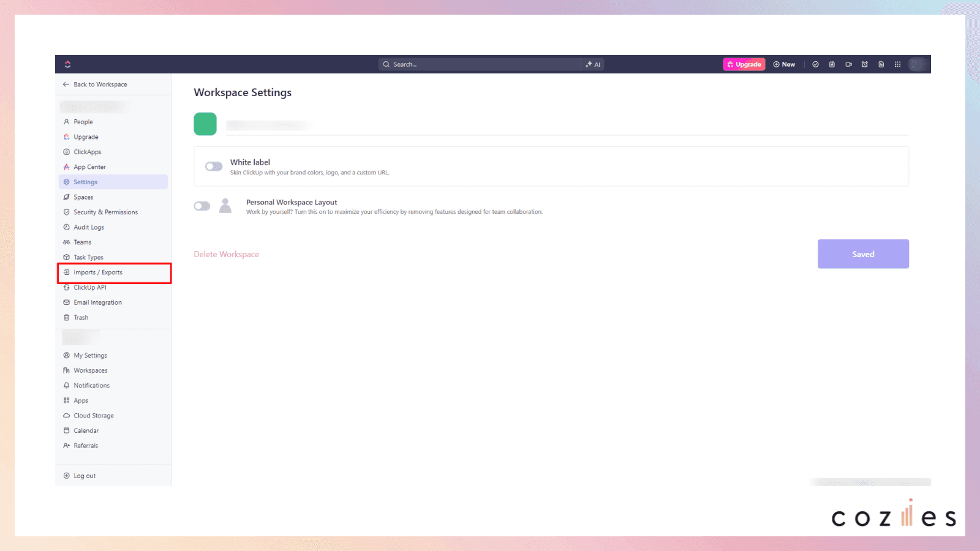
Task: Open Audit Logs in the sidebar
Action: point(113,227)
